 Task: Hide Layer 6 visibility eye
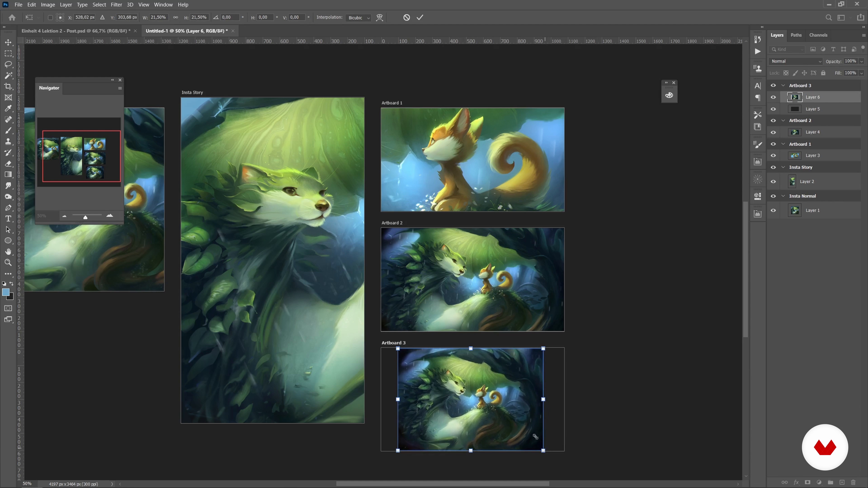tap(773, 97)
